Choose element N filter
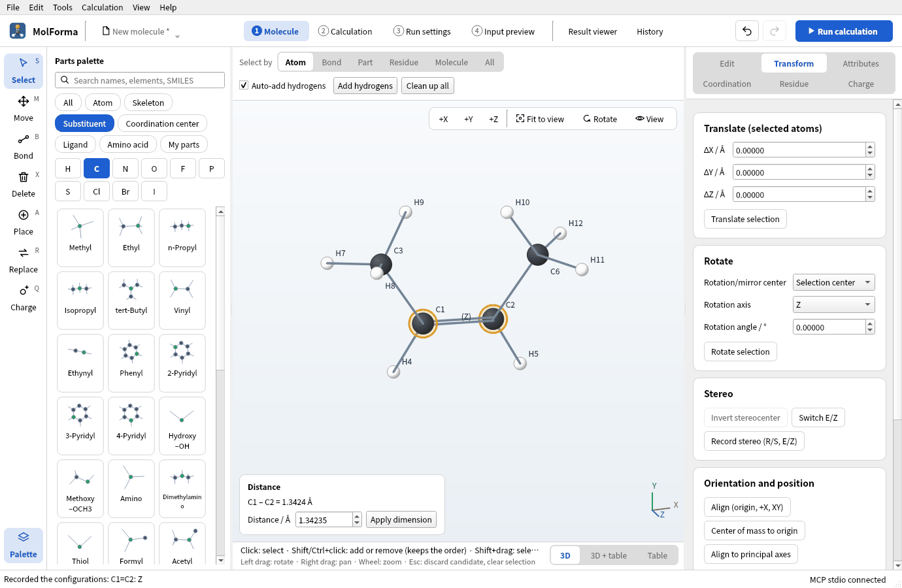This screenshot has width=902, height=588. pos(125,169)
